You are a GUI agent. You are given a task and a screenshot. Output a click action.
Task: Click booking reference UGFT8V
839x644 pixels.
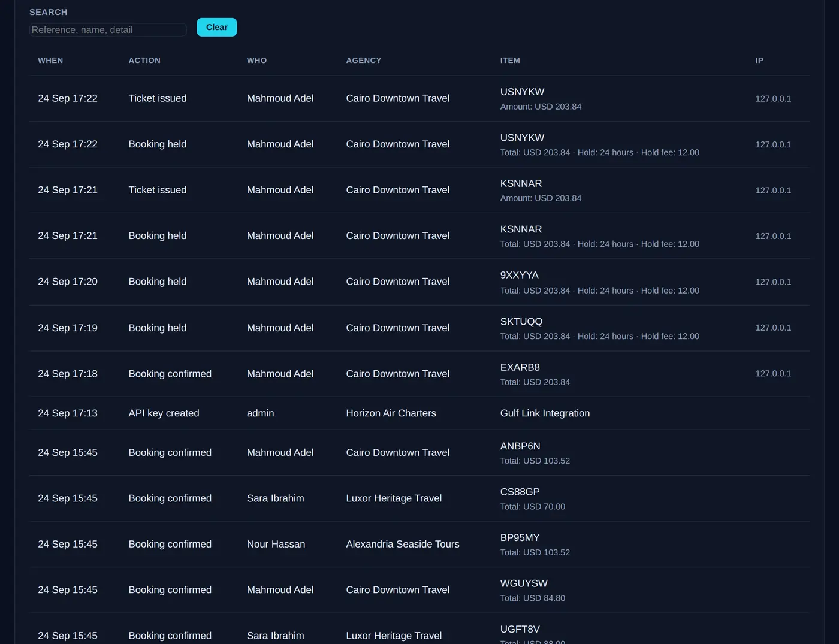pyautogui.click(x=520, y=629)
